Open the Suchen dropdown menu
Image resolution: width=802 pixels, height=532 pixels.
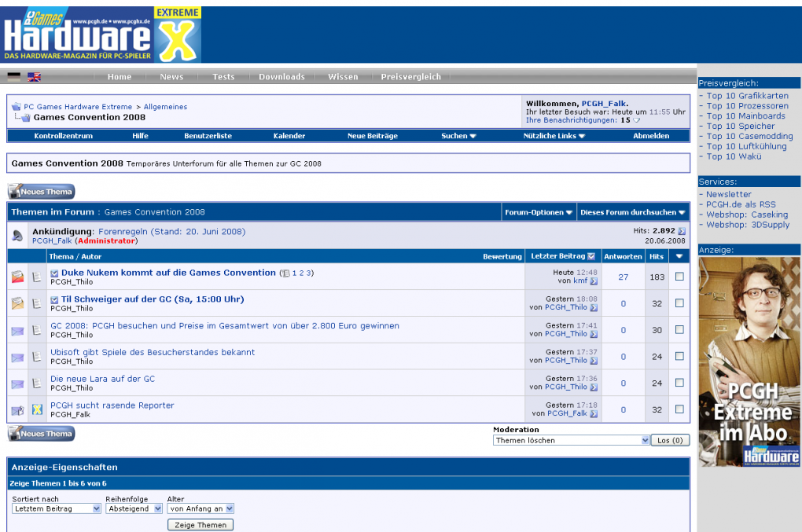[x=459, y=136]
